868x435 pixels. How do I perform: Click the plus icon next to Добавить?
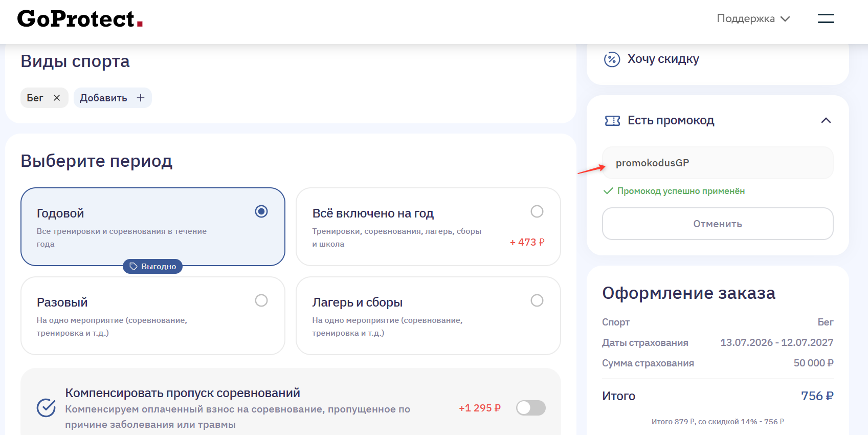coord(141,98)
